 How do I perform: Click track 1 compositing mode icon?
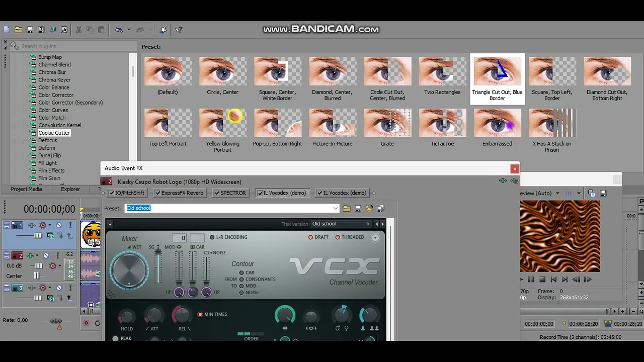coord(51,235)
